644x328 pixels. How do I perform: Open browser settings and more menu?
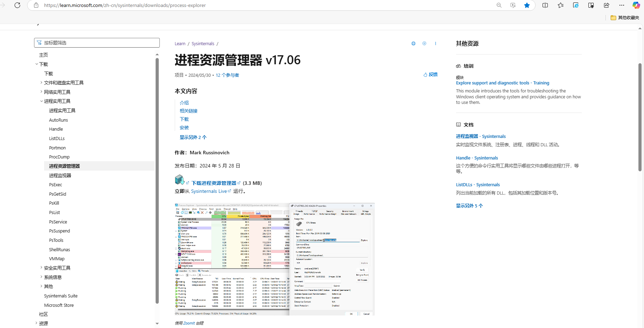point(622,5)
